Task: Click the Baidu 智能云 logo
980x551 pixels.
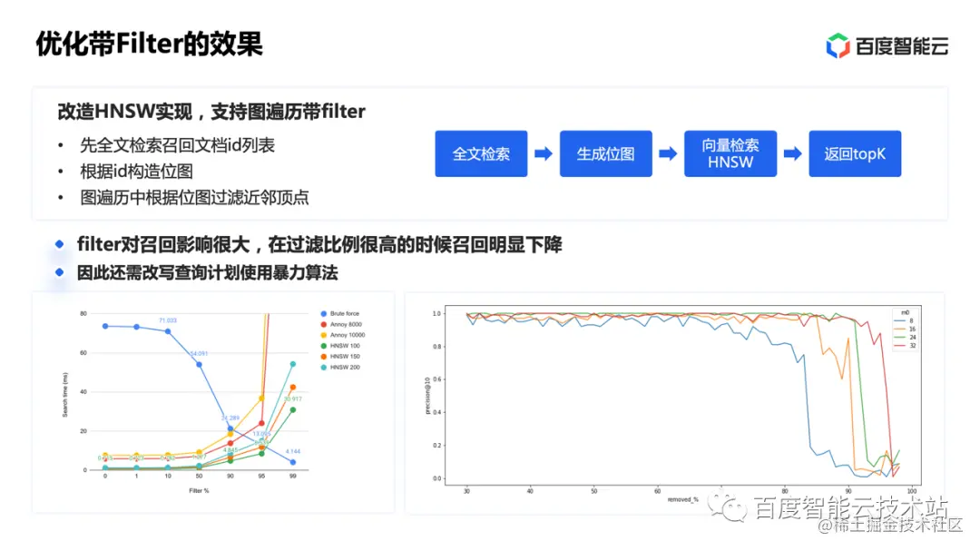Action: tap(885, 44)
